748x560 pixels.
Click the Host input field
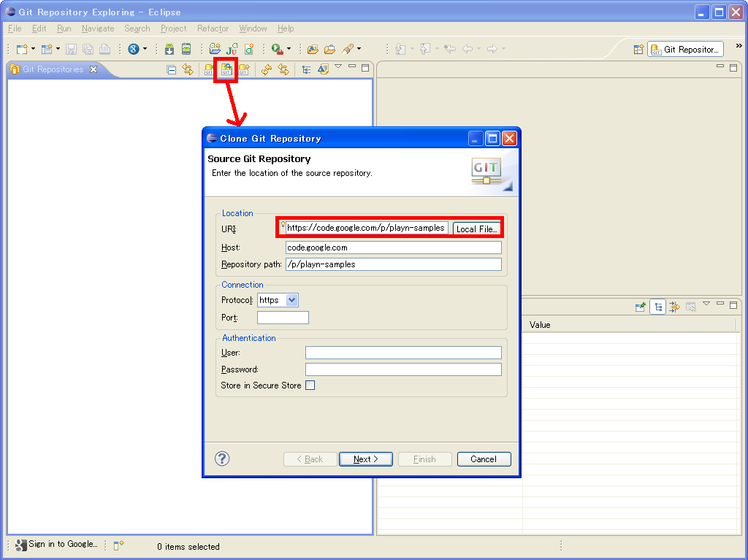[x=394, y=248]
